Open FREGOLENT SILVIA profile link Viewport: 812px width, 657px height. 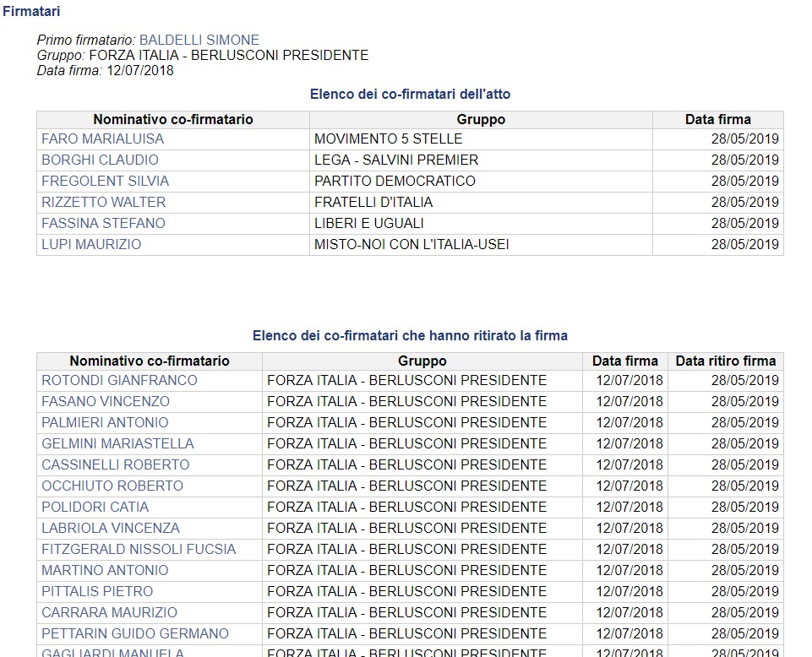[105, 182]
